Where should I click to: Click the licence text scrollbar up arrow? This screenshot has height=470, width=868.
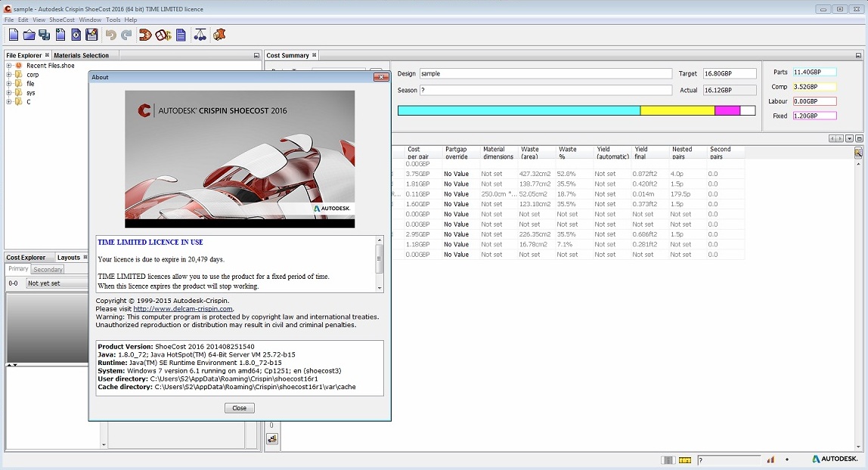[380, 240]
